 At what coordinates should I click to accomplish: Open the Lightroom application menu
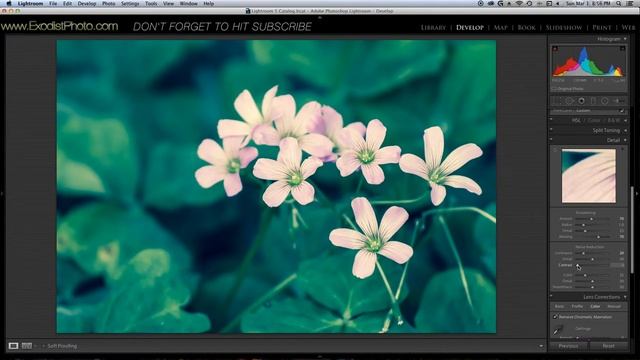click(30, 3)
